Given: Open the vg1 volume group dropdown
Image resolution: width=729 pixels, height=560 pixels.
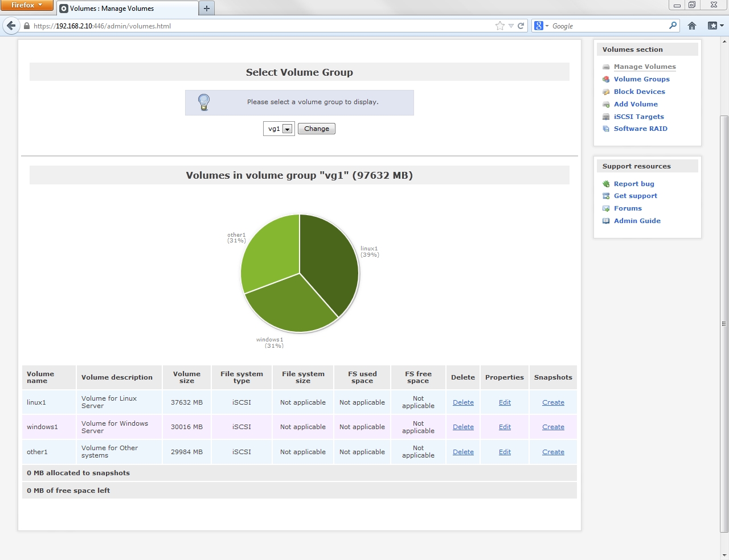Looking at the screenshot, I should click(279, 129).
